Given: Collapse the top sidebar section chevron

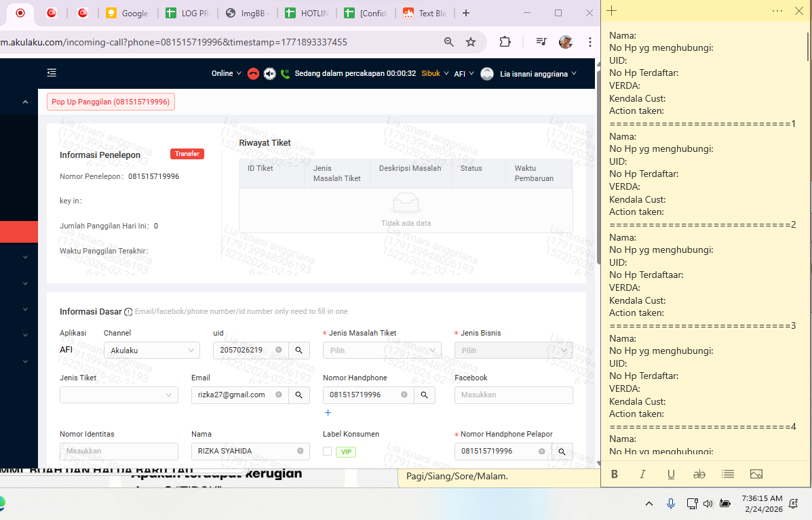Looking at the screenshot, I should 25,102.
